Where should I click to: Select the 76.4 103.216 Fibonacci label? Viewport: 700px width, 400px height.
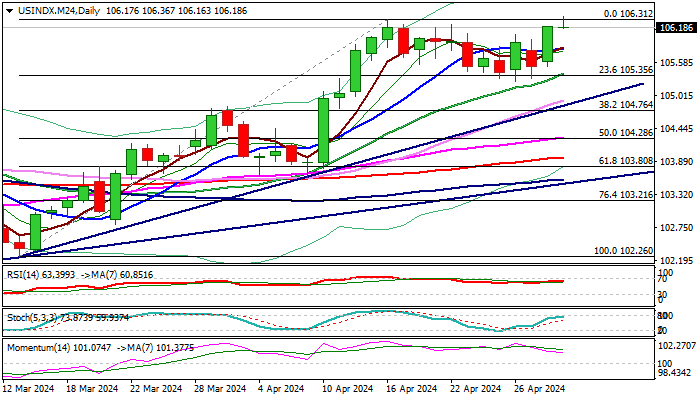tap(625, 195)
